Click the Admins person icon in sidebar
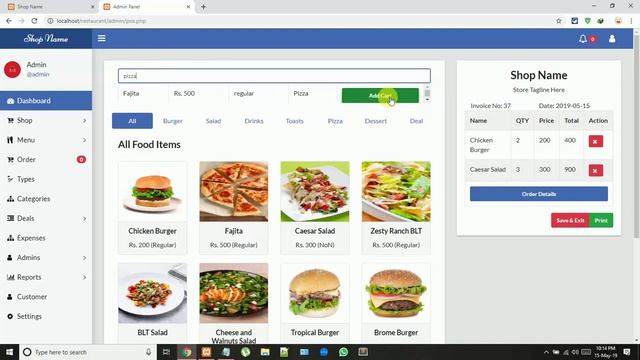 10,258
